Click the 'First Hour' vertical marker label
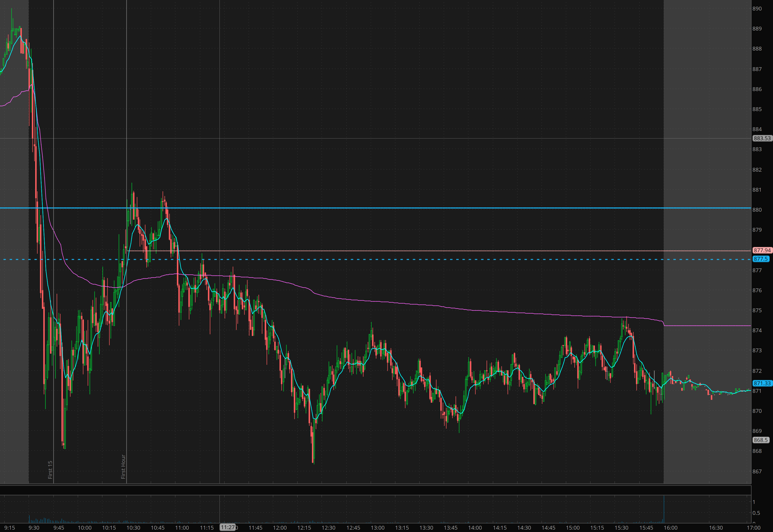This screenshot has height=532, width=773. [123, 467]
